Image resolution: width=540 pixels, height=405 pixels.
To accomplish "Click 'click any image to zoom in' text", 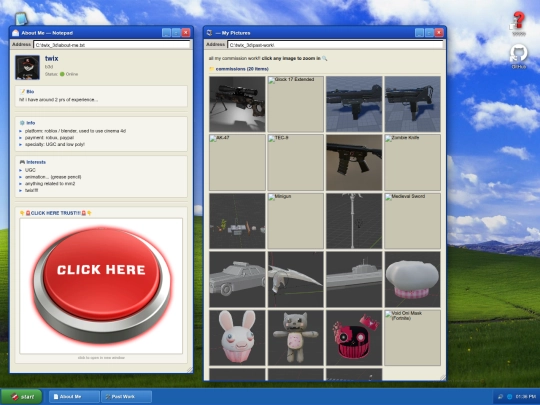I will pos(291,59).
